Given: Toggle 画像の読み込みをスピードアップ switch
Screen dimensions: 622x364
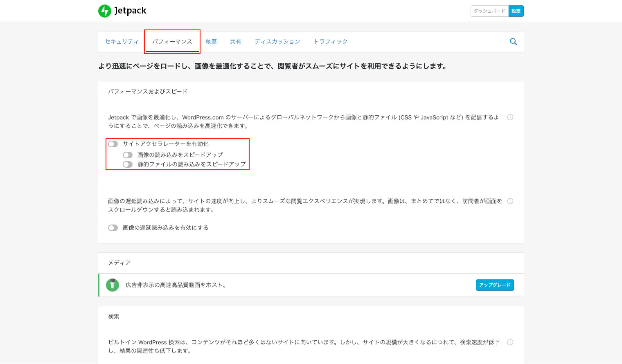Looking at the screenshot, I should point(128,155).
